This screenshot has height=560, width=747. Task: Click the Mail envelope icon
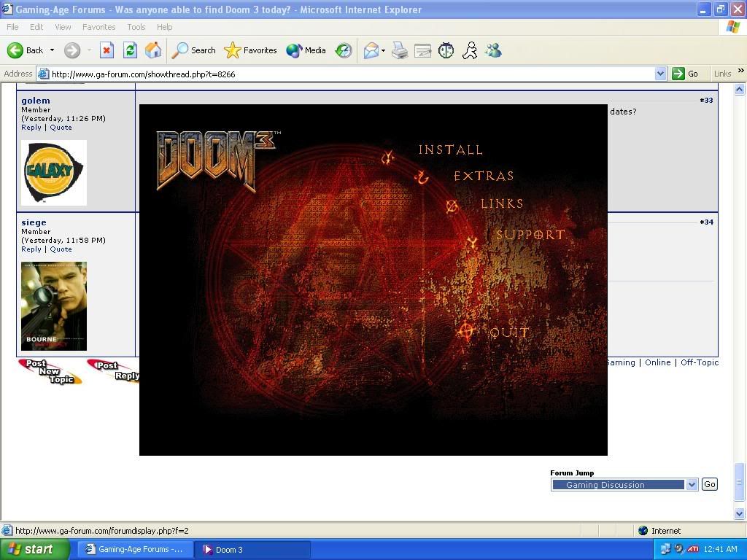tap(371, 50)
